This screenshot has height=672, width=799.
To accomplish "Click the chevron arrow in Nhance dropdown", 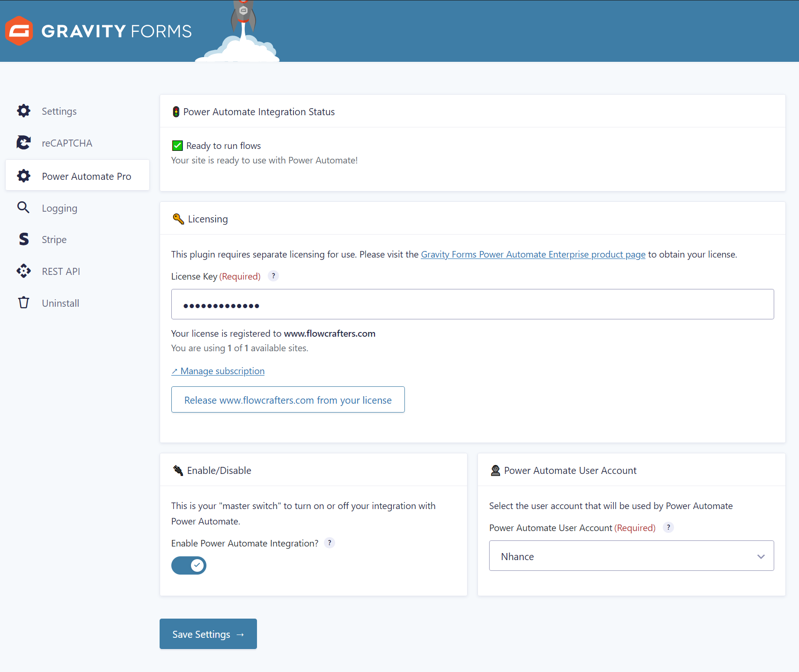I will (x=761, y=556).
